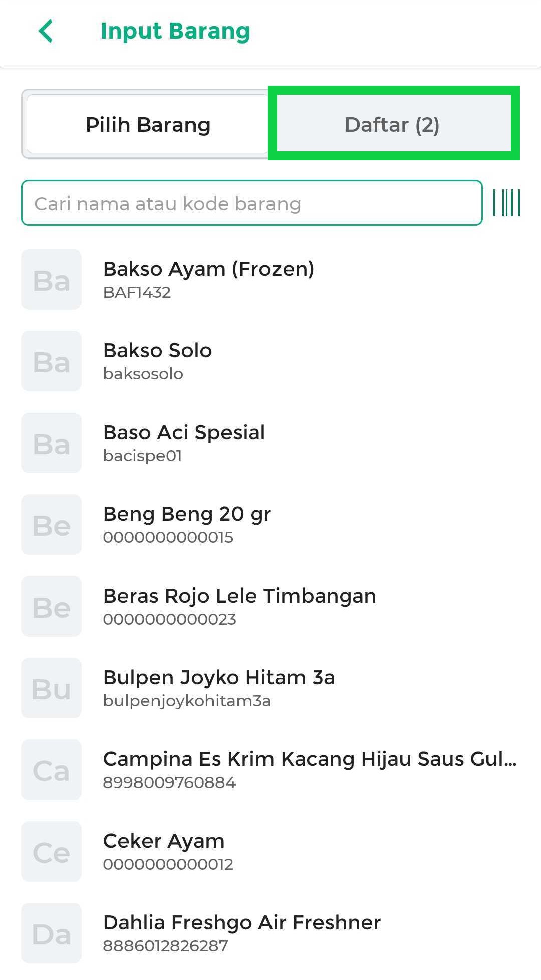
Task: Choose the Bakso Solo item
Action: pyautogui.click(x=158, y=361)
